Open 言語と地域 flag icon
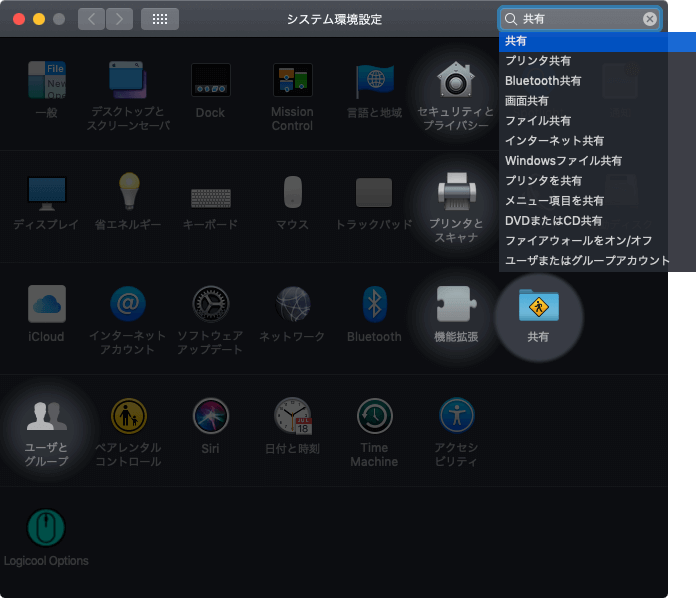This screenshot has height=598, width=696. pyautogui.click(x=375, y=80)
